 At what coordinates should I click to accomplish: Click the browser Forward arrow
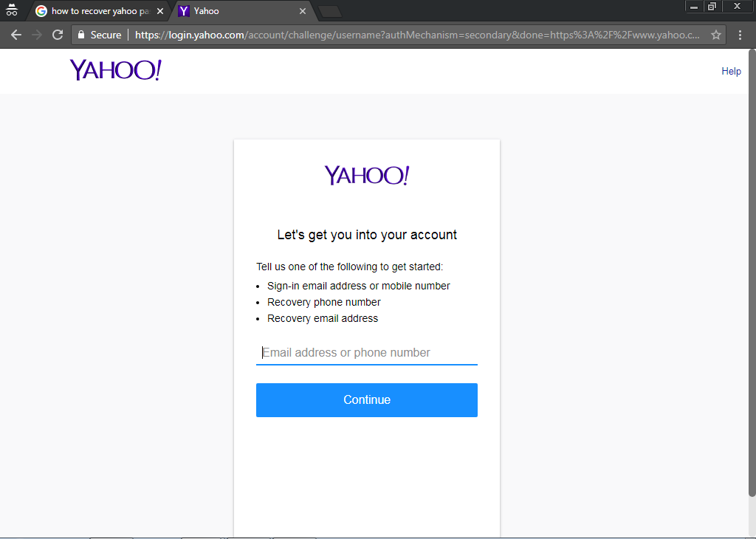tap(37, 35)
